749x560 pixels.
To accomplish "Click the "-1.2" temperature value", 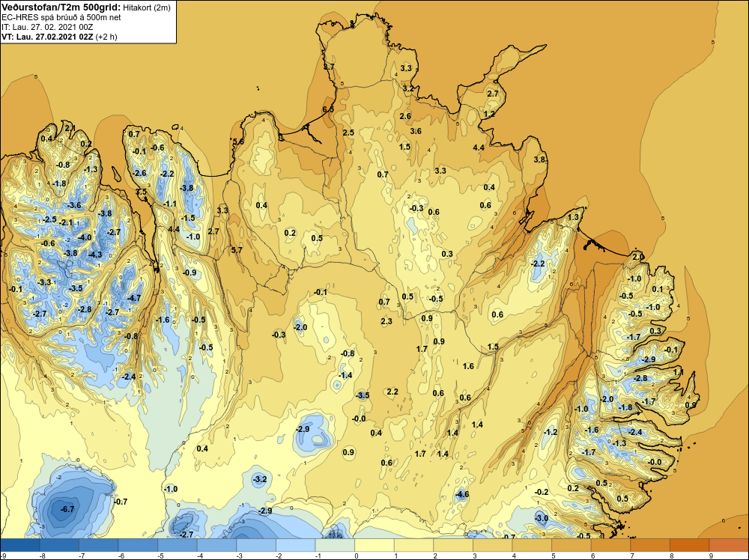I will click(x=551, y=432).
